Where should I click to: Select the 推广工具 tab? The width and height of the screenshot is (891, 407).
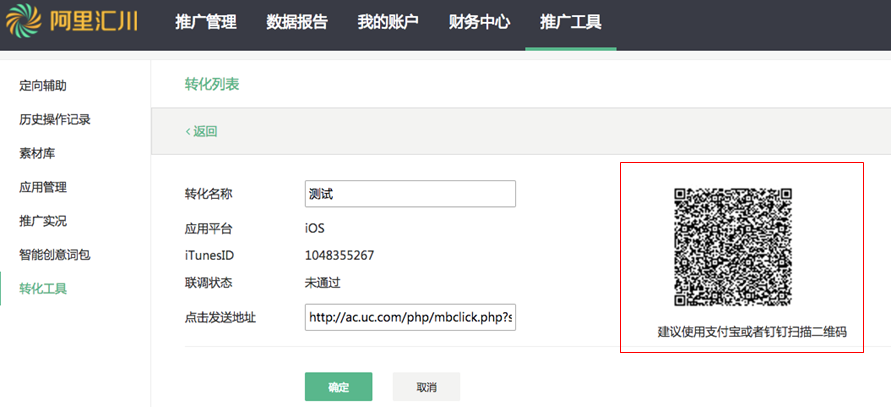coord(571,22)
